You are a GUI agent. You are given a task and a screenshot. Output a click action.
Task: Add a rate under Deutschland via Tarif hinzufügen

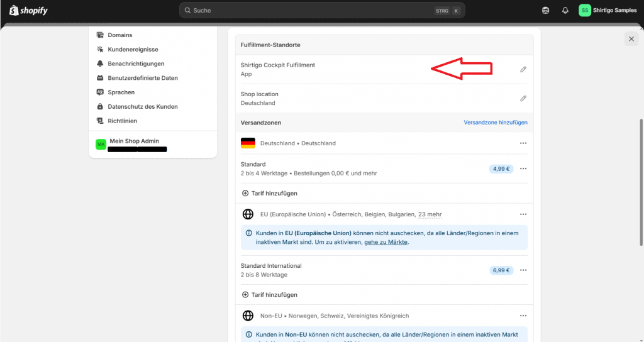[x=270, y=193]
